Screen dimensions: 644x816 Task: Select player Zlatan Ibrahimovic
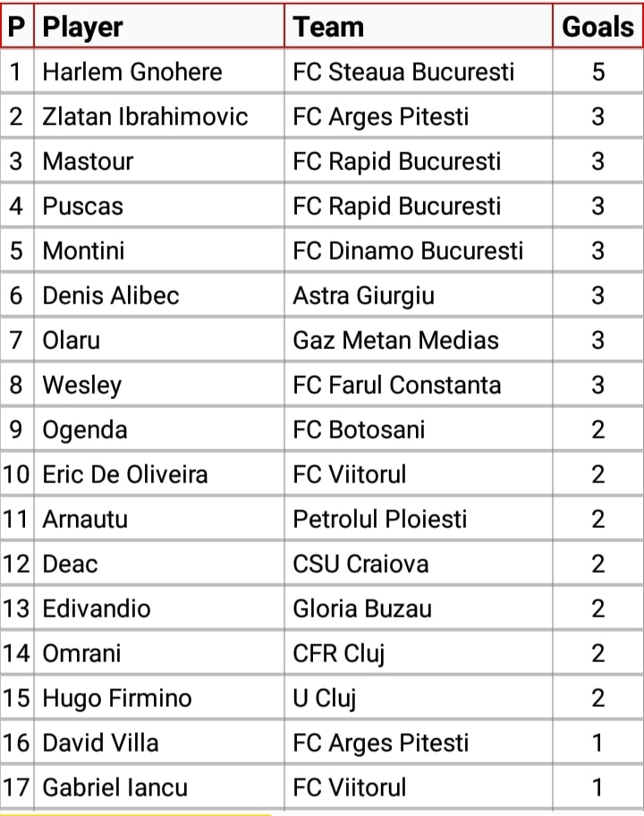pos(145,116)
